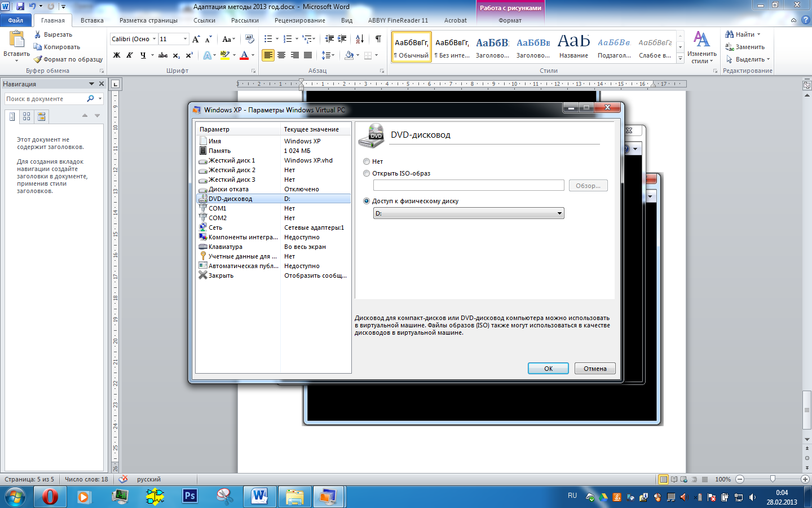812x508 pixels.
Task: Open line spacing dropdown
Action: [328, 55]
